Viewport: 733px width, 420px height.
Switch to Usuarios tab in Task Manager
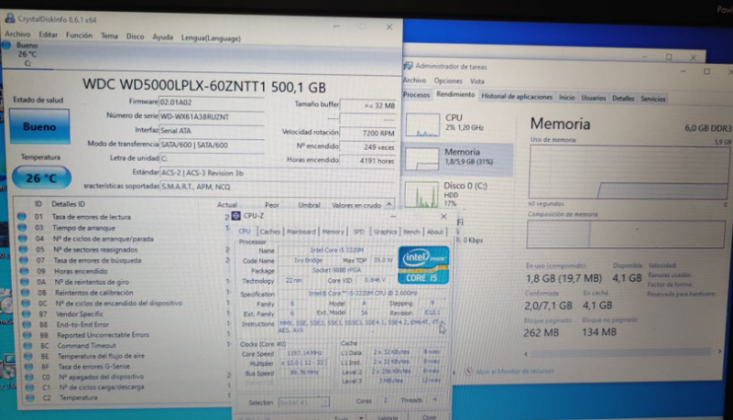coord(593,98)
